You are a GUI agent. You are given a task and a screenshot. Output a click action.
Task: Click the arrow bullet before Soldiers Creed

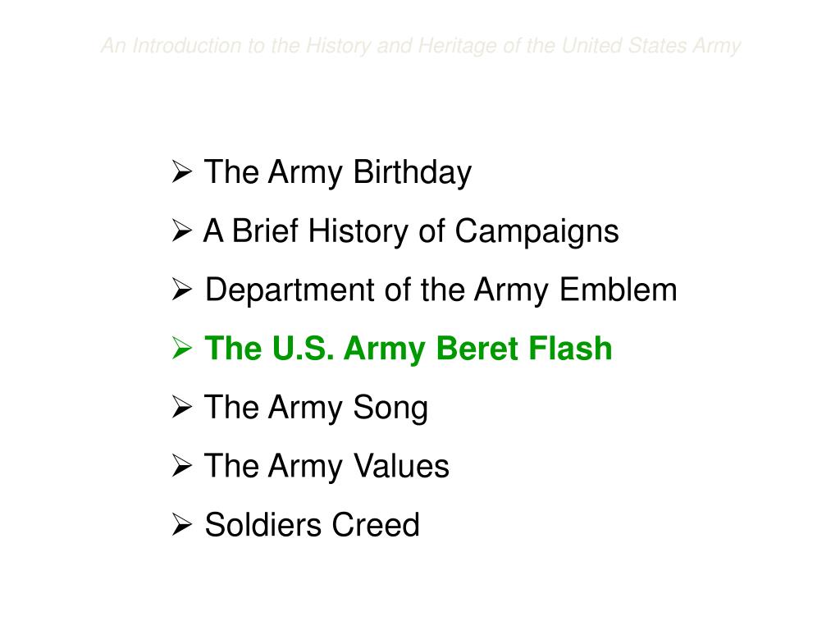click(x=182, y=524)
